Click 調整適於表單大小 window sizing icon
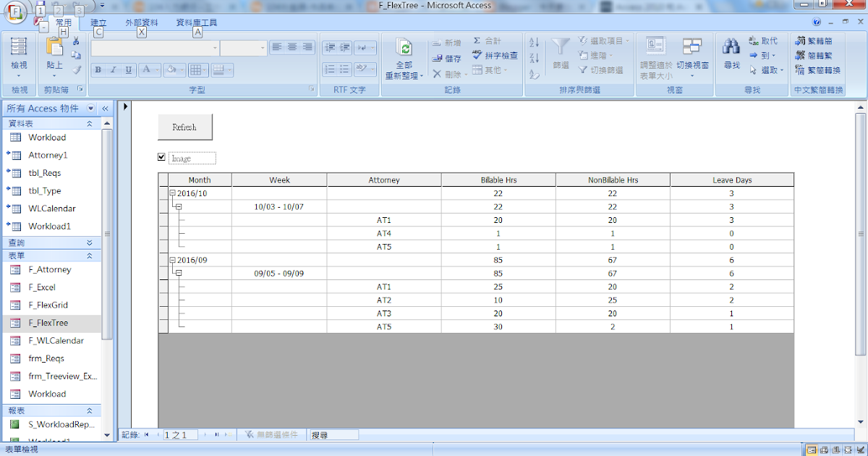This screenshot has width=868, height=456. coord(655,54)
